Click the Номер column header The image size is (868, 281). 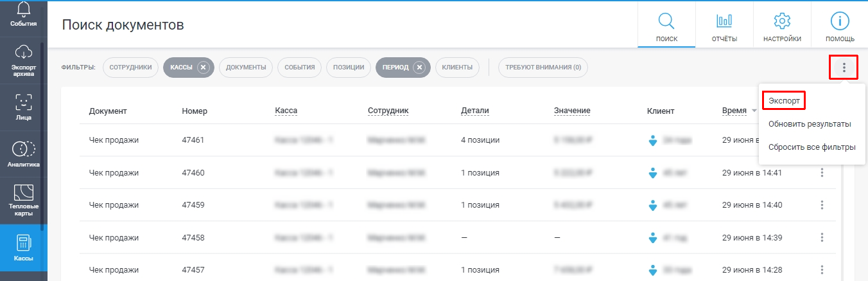(x=195, y=111)
